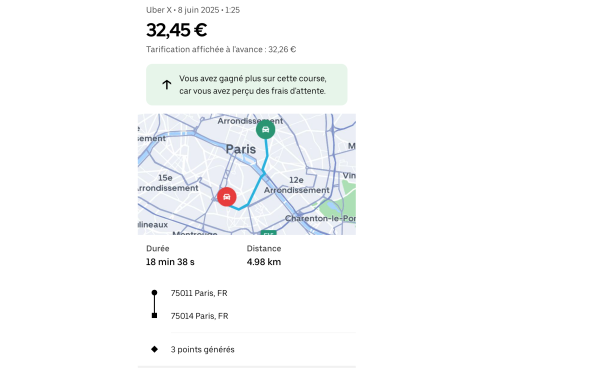Click the square destination marker icon
600x378 pixels.
(x=154, y=315)
